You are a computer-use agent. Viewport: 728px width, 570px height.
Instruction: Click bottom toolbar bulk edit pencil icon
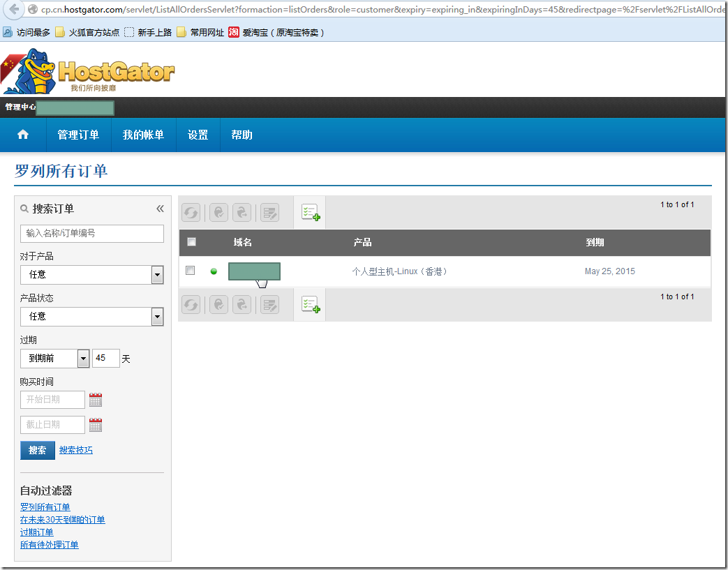click(269, 304)
